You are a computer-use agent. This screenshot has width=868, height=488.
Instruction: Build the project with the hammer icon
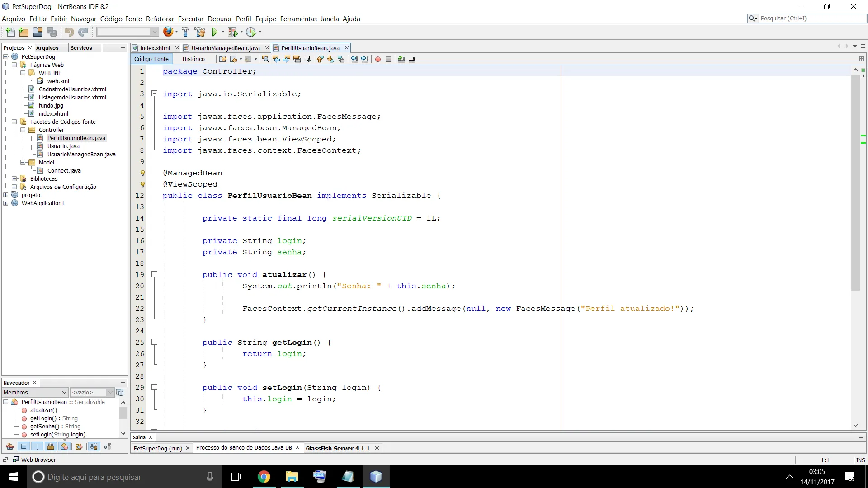(185, 32)
